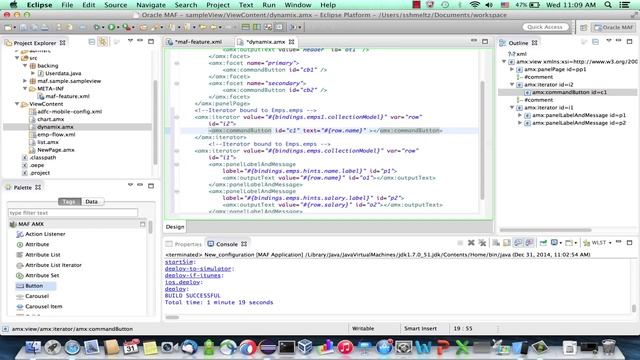The width and height of the screenshot is (640, 360).
Task: Toggle Show Console When Standard Out Changes
Action: 518,243
